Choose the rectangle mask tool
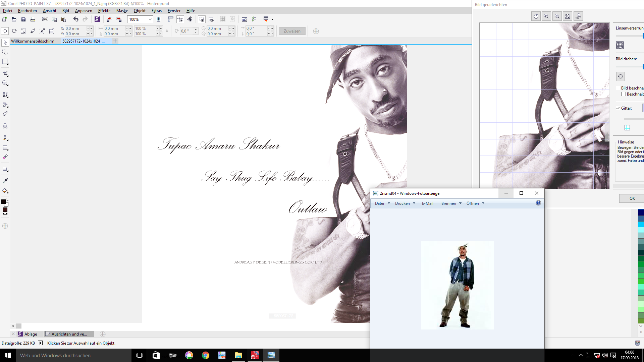This screenshot has width=644, height=362. (5, 62)
